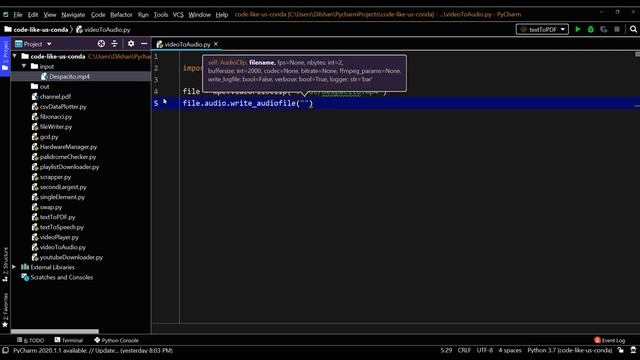Expand External Libraries node

pos(14,267)
